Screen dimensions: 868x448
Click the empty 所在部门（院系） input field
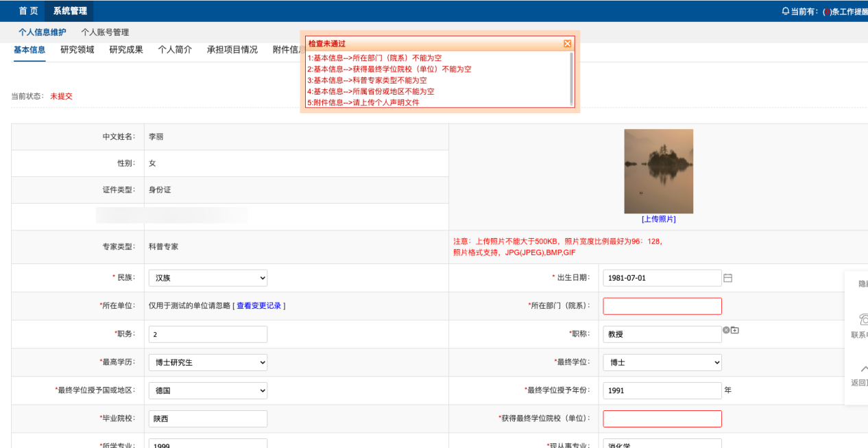662,306
